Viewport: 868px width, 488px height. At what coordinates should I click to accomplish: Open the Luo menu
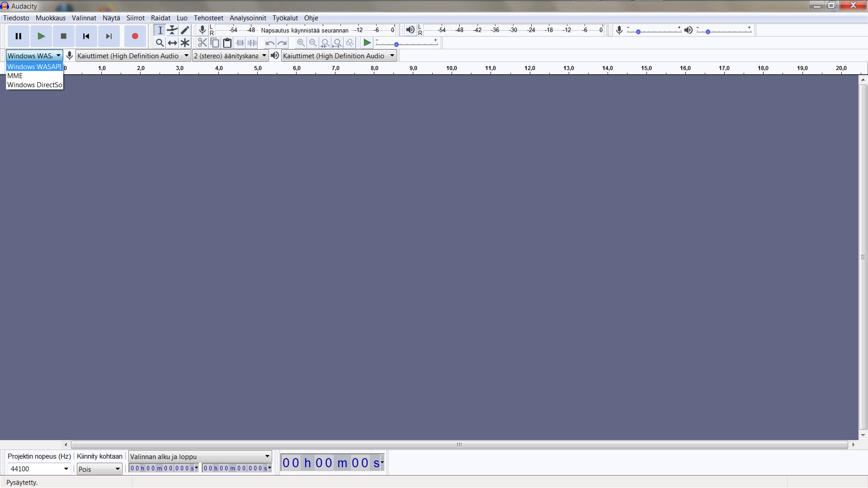click(x=182, y=18)
